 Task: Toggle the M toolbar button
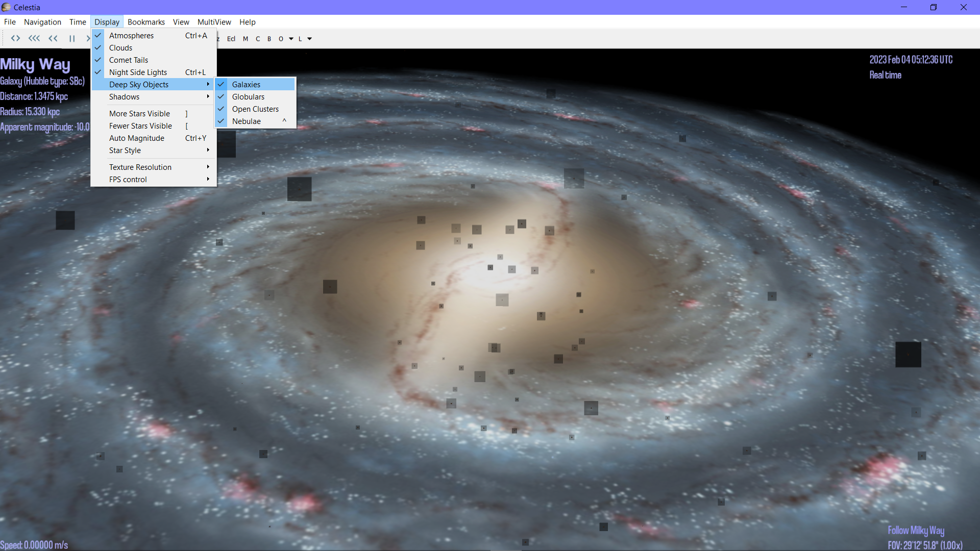pos(246,39)
